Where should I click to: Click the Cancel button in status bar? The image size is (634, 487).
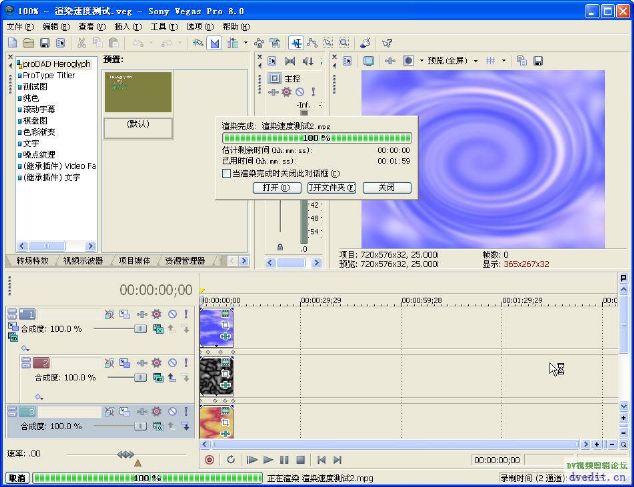[x=17, y=478]
